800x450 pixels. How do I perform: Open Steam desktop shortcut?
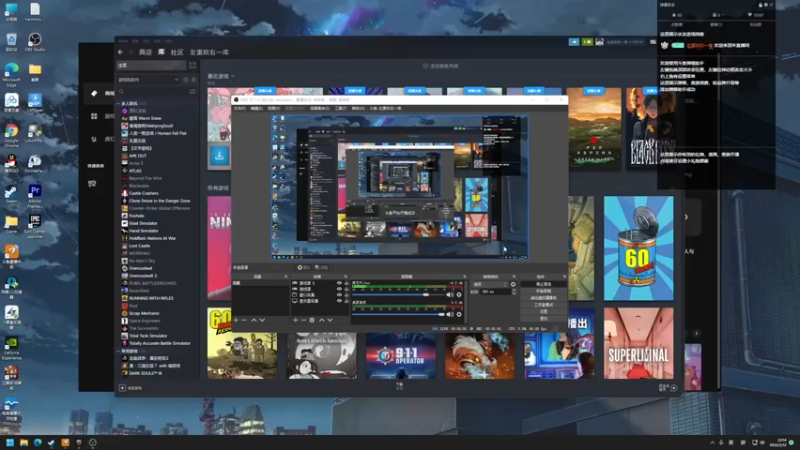[x=11, y=194]
